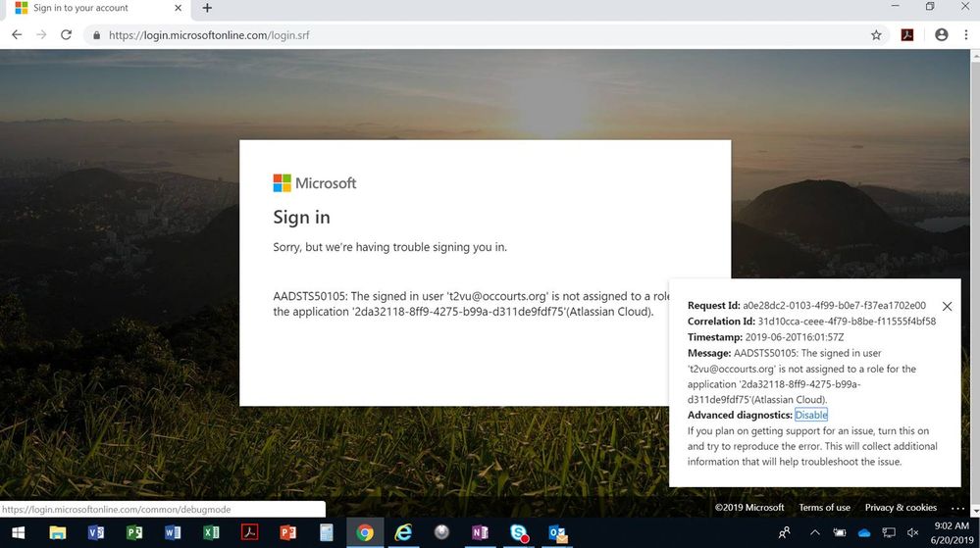Click the Correlation Id value text

pos(847,322)
